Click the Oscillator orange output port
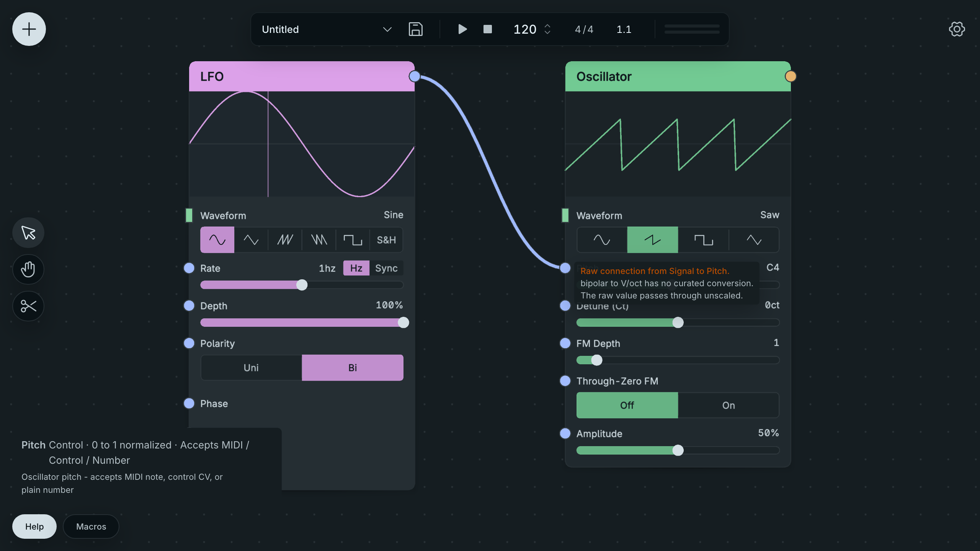The image size is (980, 551). point(791,77)
